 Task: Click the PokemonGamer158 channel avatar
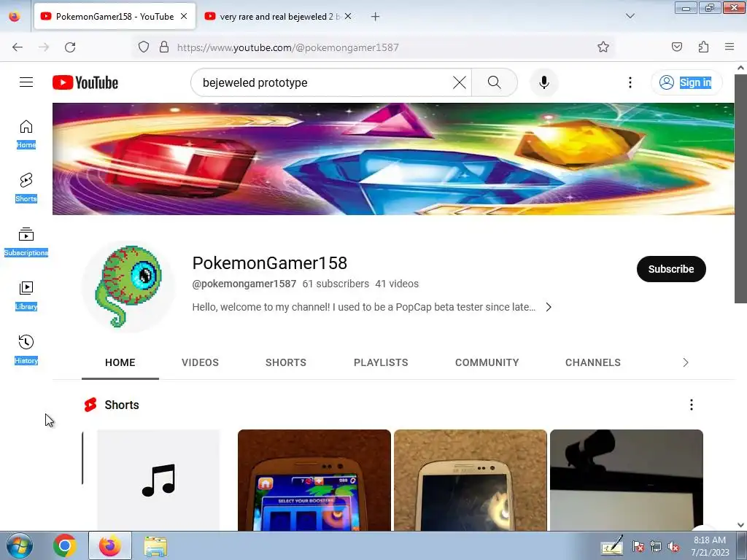pos(128,287)
